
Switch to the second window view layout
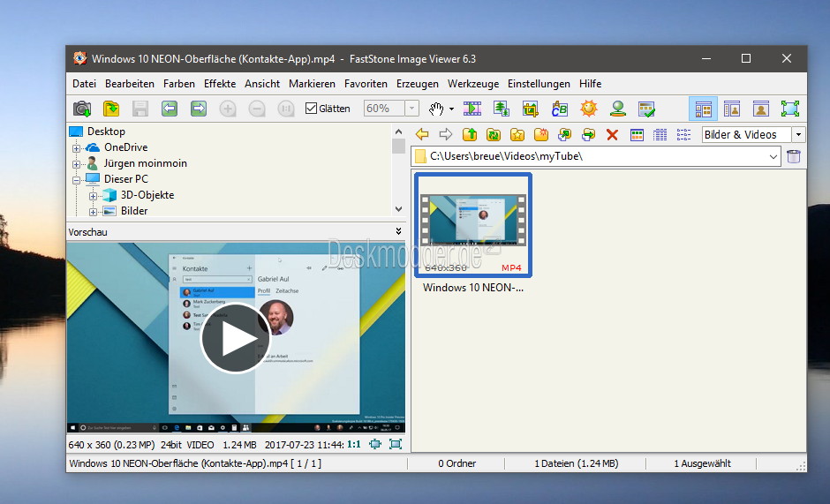click(732, 109)
